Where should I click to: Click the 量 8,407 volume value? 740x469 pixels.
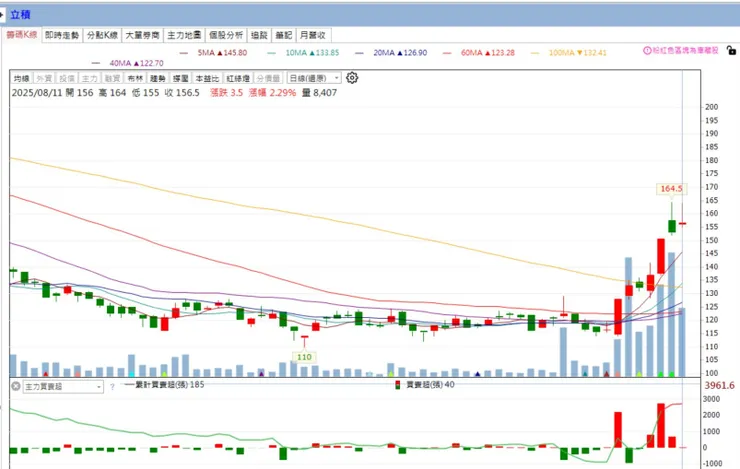(320, 93)
